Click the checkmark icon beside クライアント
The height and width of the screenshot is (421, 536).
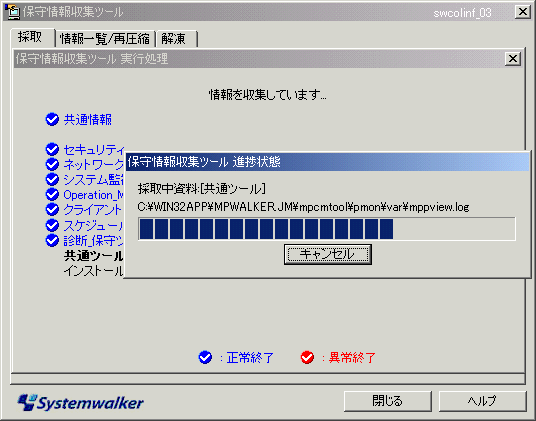click(x=52, y=209)
